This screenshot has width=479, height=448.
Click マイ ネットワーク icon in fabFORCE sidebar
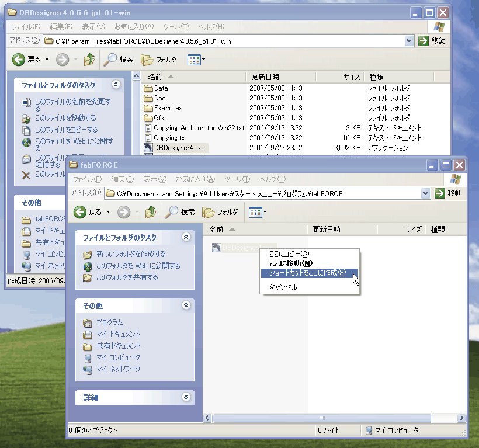coord(88,370)
